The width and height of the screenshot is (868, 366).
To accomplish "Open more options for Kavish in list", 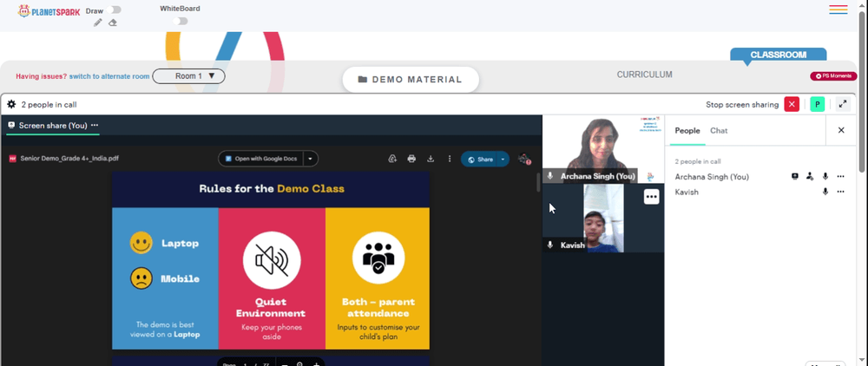I will (840, 192).
